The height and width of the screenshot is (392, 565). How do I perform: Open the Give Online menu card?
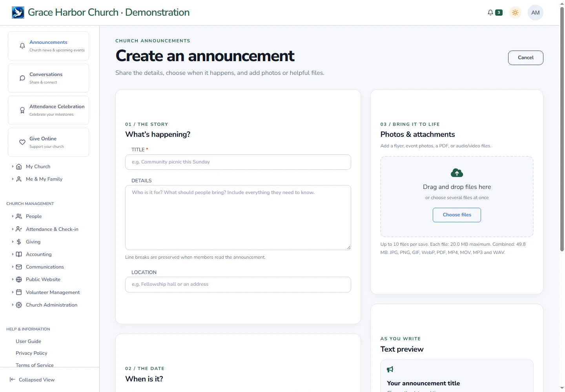(x=48, y=142)
